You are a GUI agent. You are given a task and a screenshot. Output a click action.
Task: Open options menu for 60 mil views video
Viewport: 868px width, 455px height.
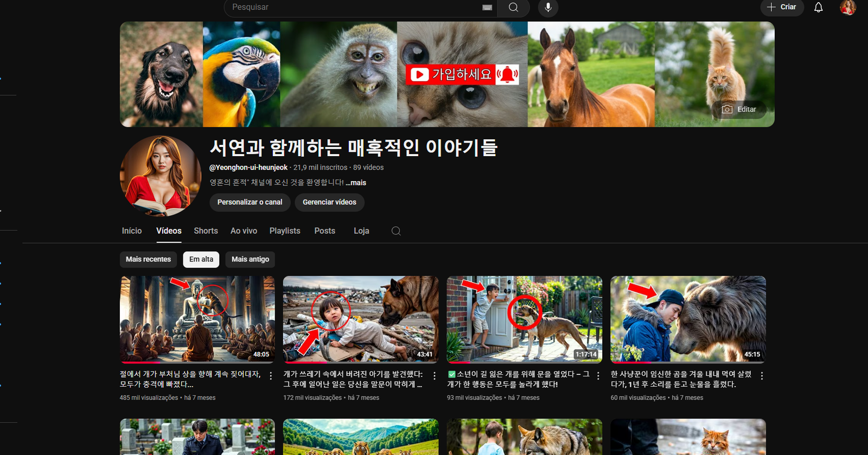pos(762,376)
